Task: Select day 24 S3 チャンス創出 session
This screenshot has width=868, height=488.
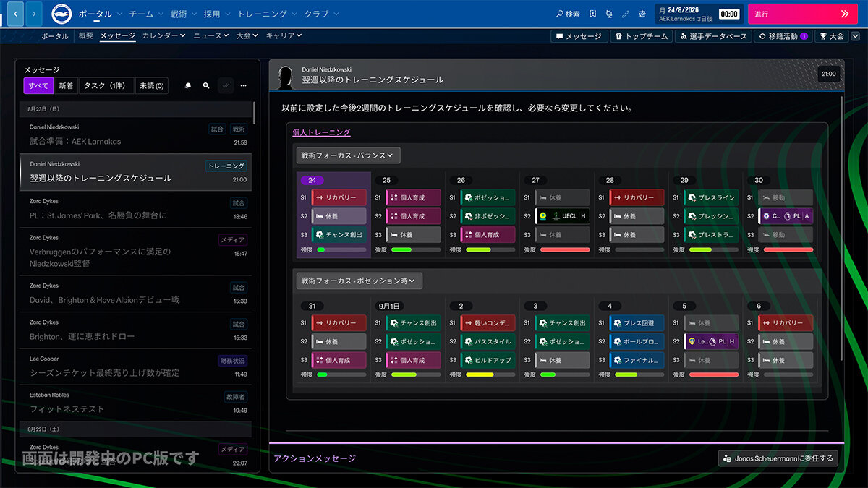Action: point(339,234)
